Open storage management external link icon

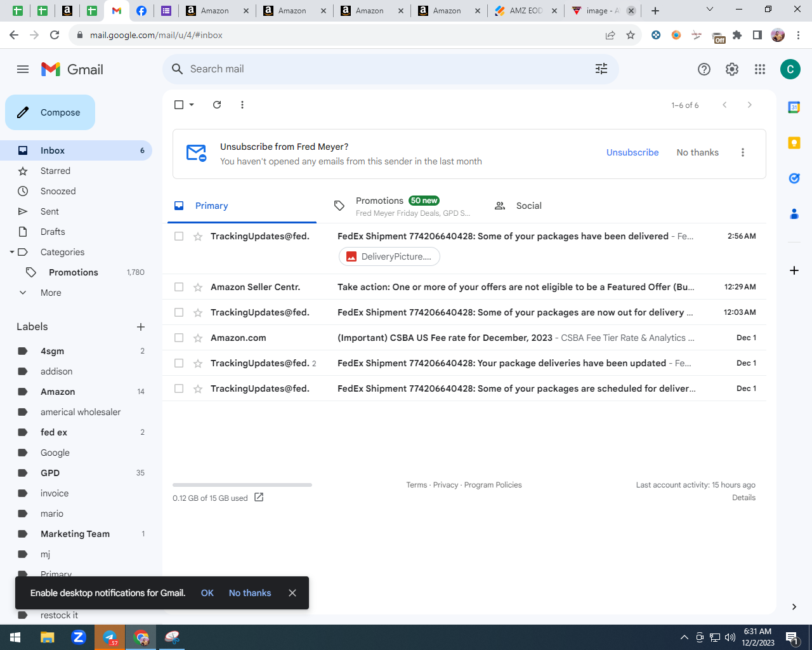tap(259, 497)
